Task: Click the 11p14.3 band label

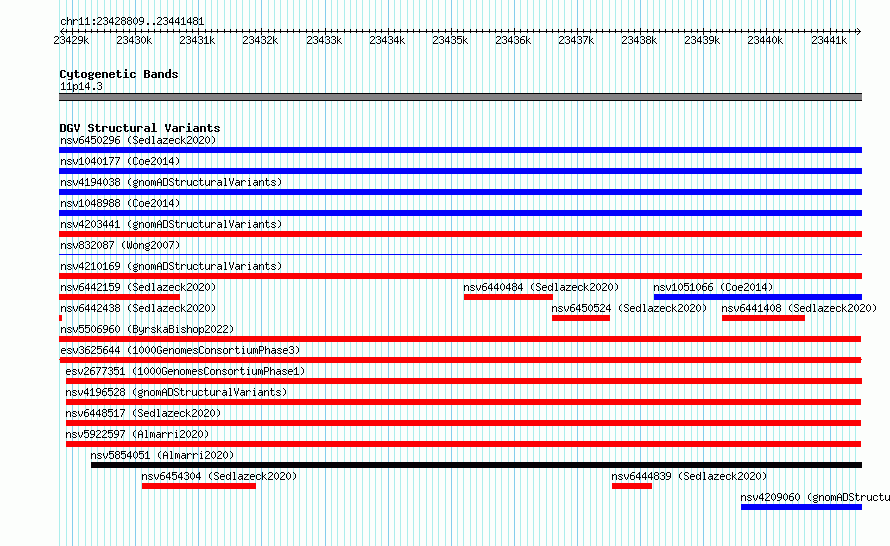Action: (x=81, y=86)
